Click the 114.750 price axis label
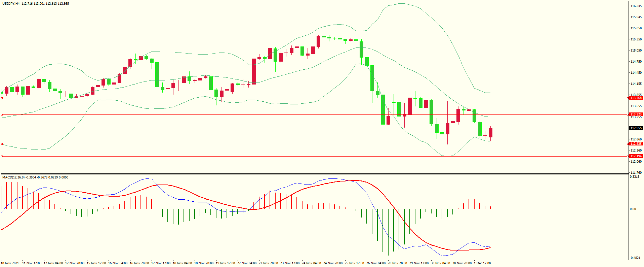The width and height of the screenshot is (644, 267). tap(636, 62)
